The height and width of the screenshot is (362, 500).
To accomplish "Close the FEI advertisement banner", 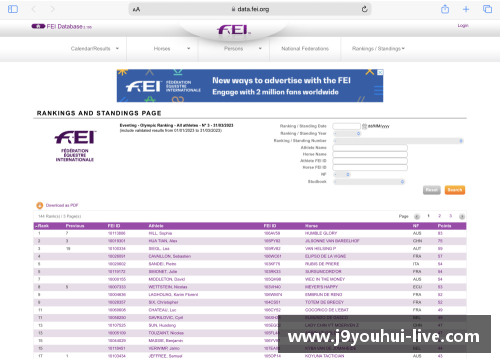I will (x=380, y=72).
